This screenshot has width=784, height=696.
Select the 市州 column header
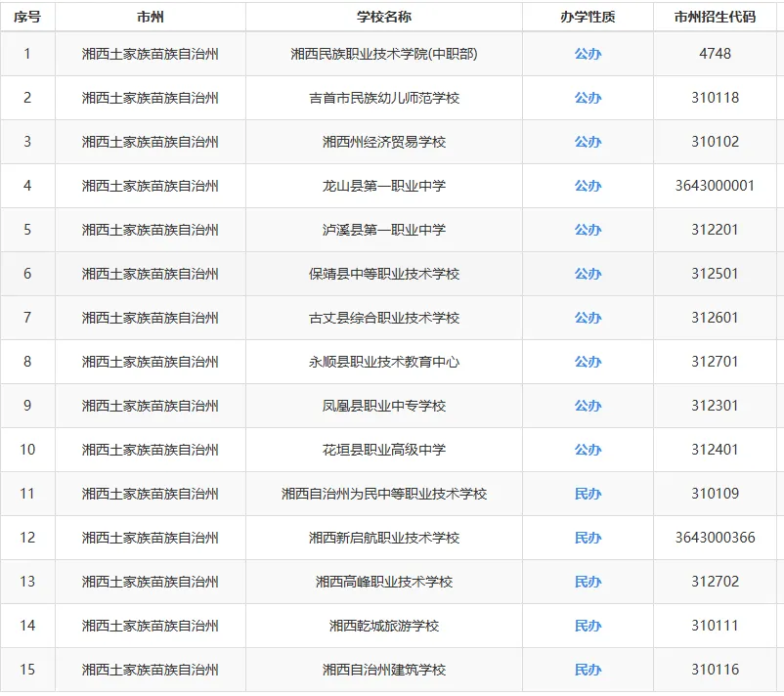pyautogui.click(x=152, y=16)
